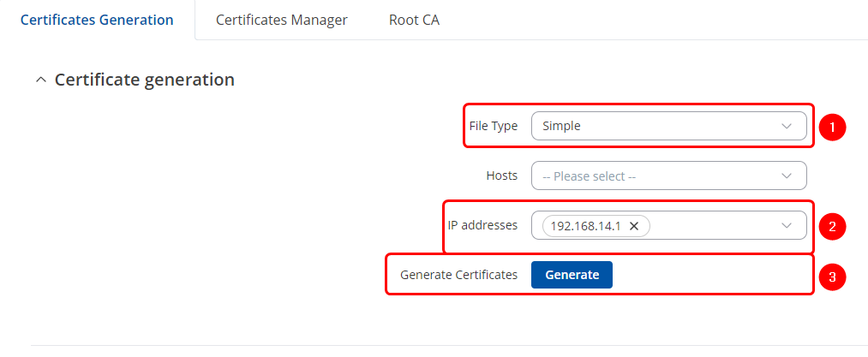This screenshot has height=357, width=868.
Task: Select the 192.168.14.1 address chip text
Action: 585,226
